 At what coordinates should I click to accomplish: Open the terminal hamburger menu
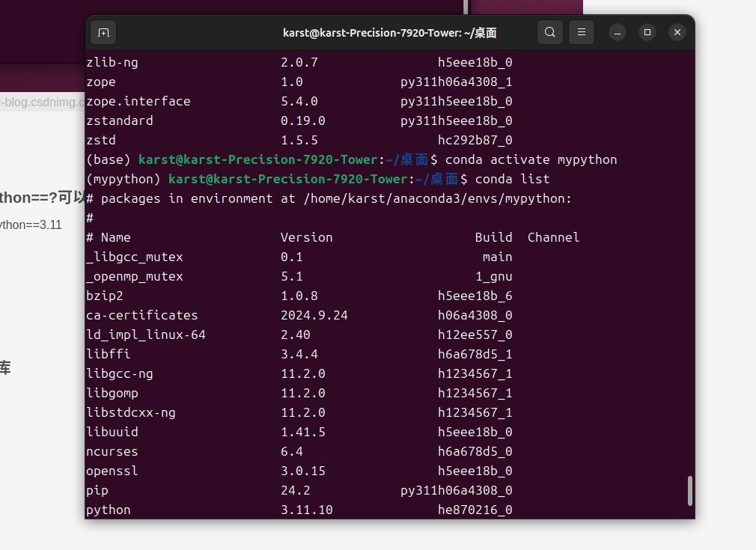(x=582, y=32)
